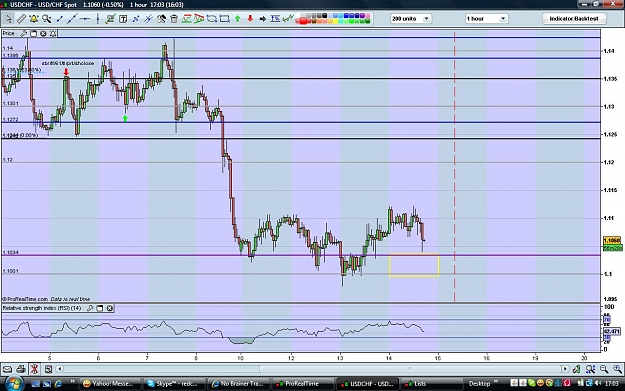This screenshot has height=391, width=625.
Task: Select the ellipse drawing tool
Action: (x=212, y=18)
